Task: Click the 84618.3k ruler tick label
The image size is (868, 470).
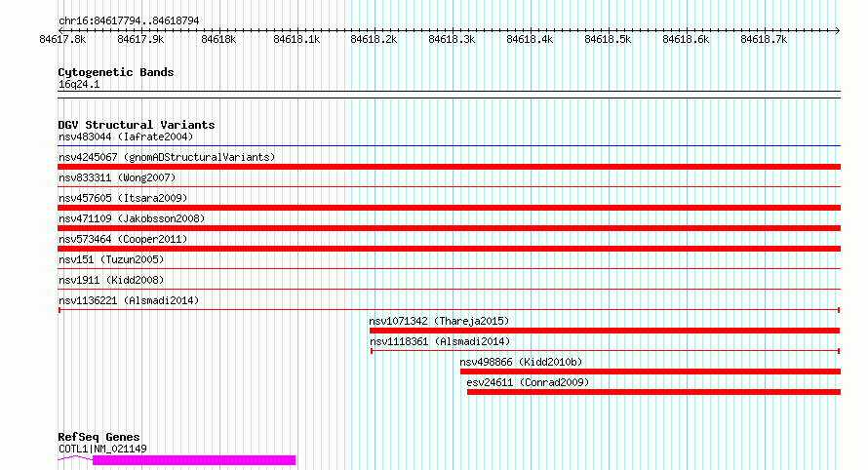Action: [x=452, y=39]
